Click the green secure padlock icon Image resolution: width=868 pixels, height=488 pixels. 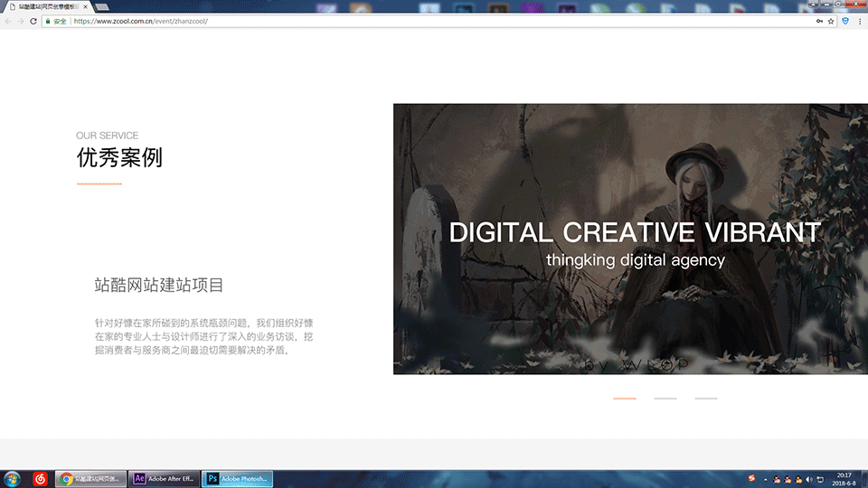(x=48, y=21)
